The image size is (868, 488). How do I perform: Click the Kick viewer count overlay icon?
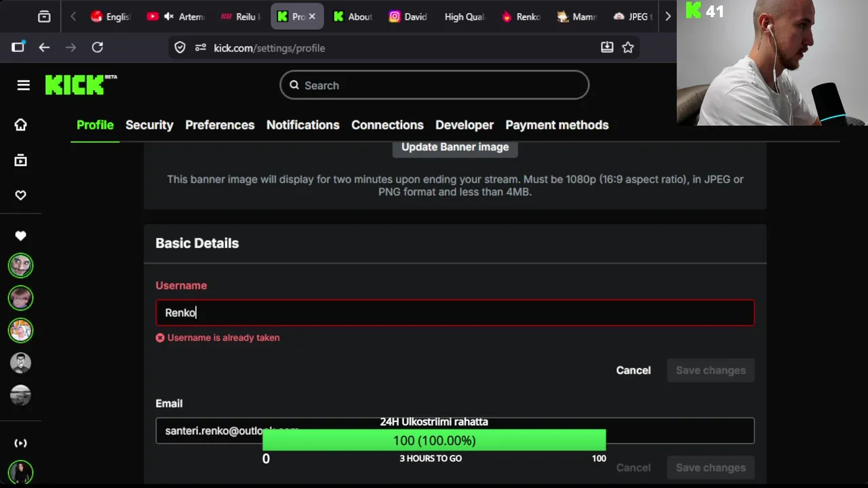pos(693,10)
